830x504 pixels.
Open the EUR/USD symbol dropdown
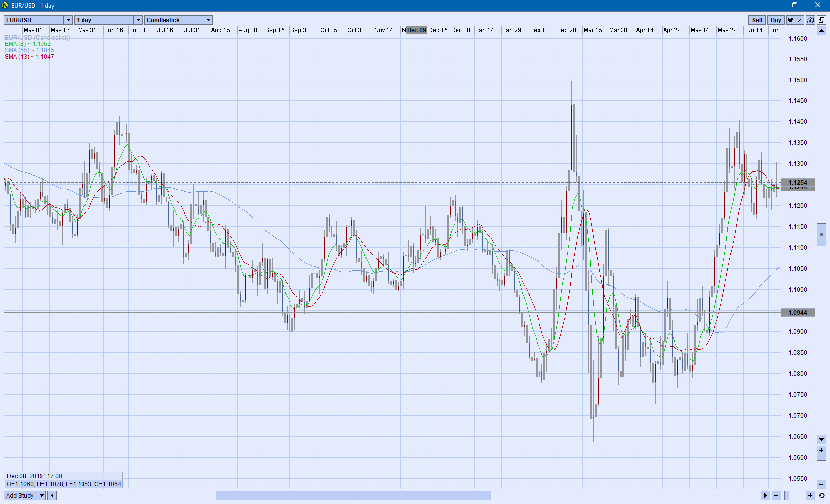[68, 20]
